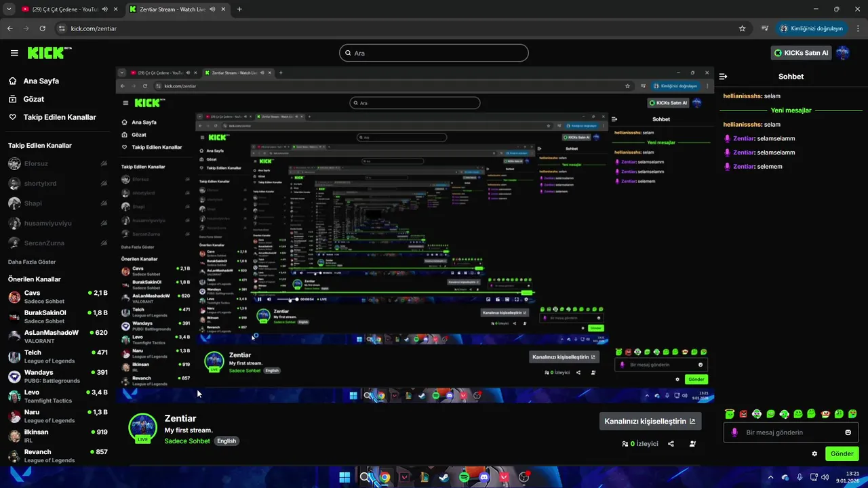The width and height of the screenshot is (868, 488).
Task: Open Windows Start menu
Action: [x=344, y=477]
